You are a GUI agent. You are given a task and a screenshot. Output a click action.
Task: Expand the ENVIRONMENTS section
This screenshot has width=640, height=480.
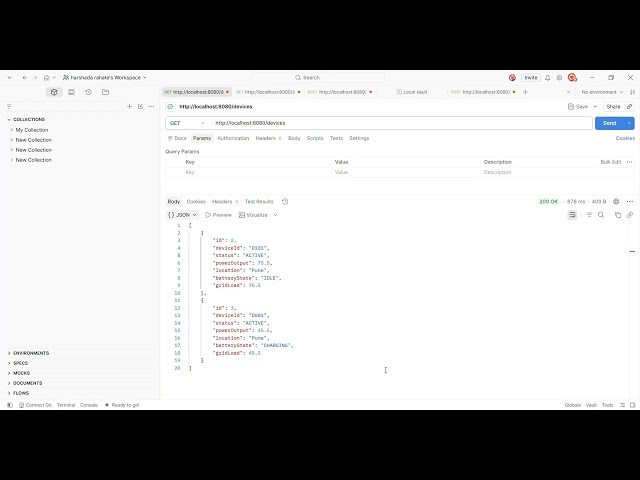(x=9, y=353)
